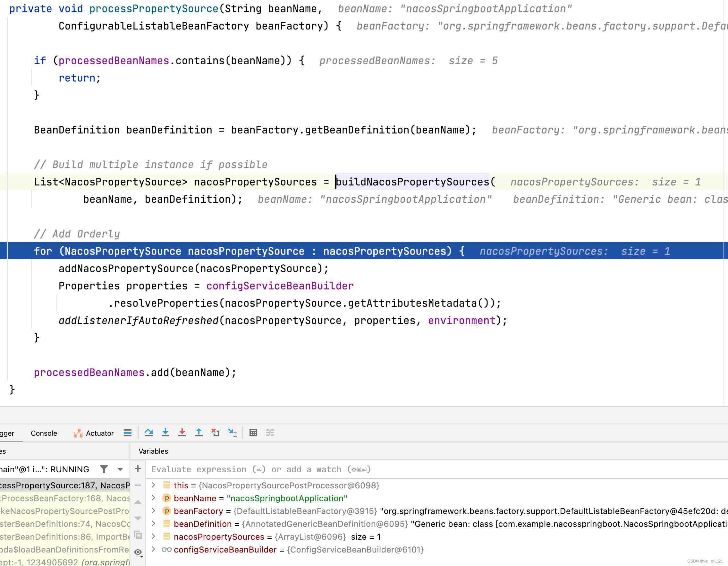Expand the nacosPropertySources variable node
Screen dimensions: 728x566
(x=153, y=536)
